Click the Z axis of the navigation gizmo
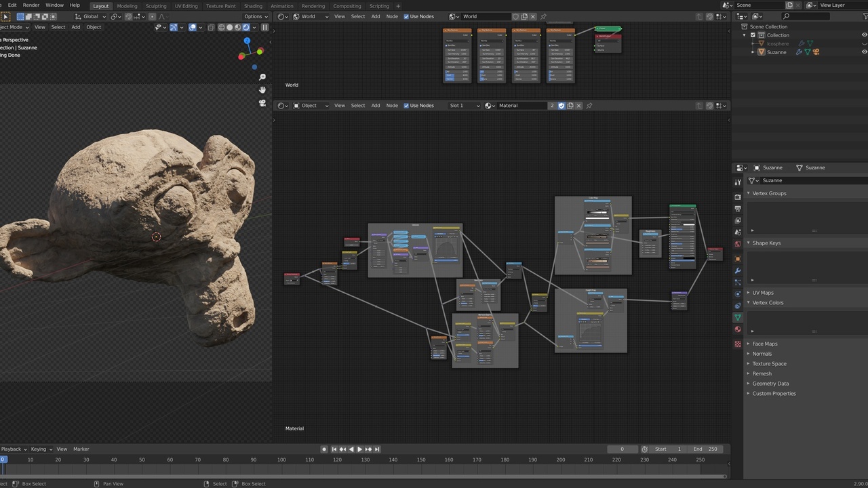This screenshot has width=868, height=488. pos(248,41)
